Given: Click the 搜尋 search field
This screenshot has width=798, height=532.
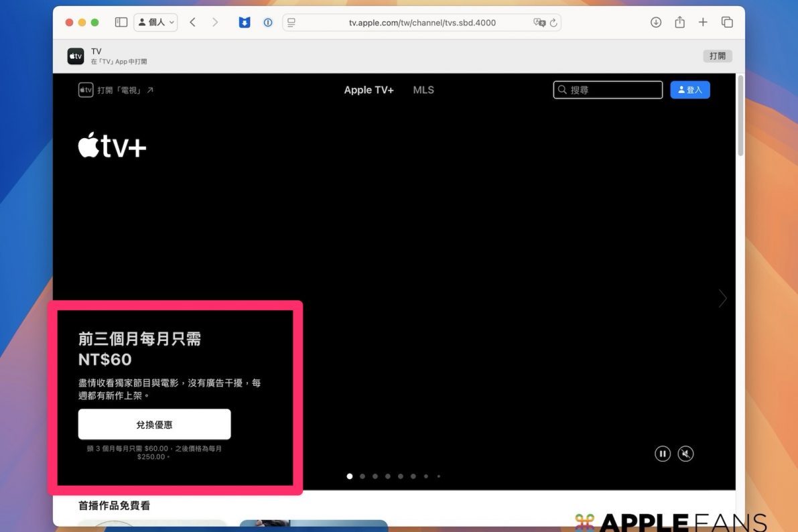Looking at the screenshot, I should click(608, 90).
